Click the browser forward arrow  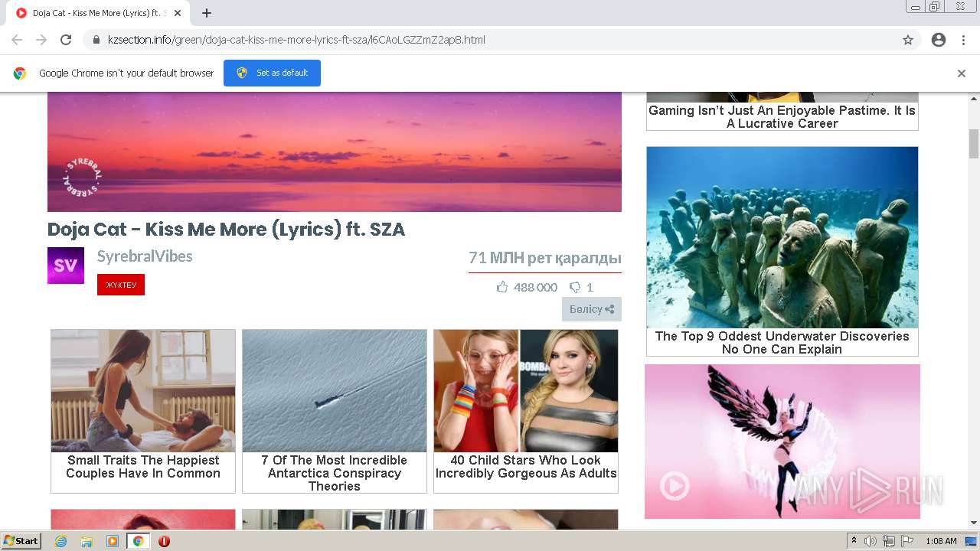(x=41, y=40)
